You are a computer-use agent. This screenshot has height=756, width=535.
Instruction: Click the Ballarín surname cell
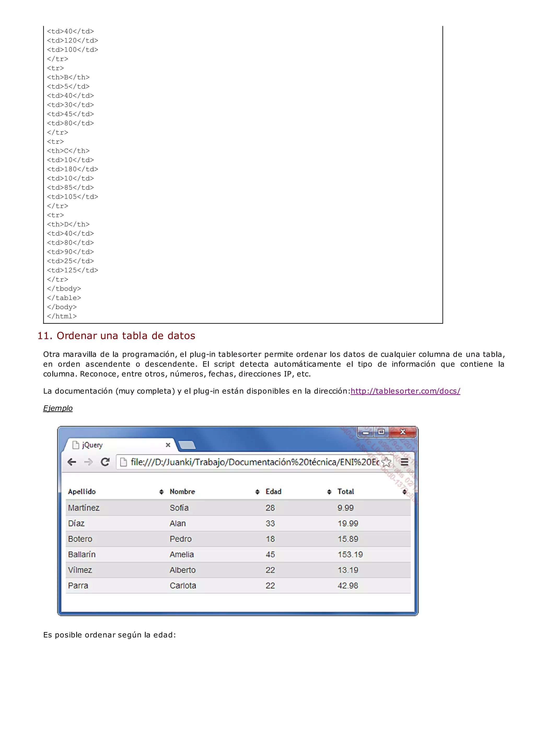82,554
